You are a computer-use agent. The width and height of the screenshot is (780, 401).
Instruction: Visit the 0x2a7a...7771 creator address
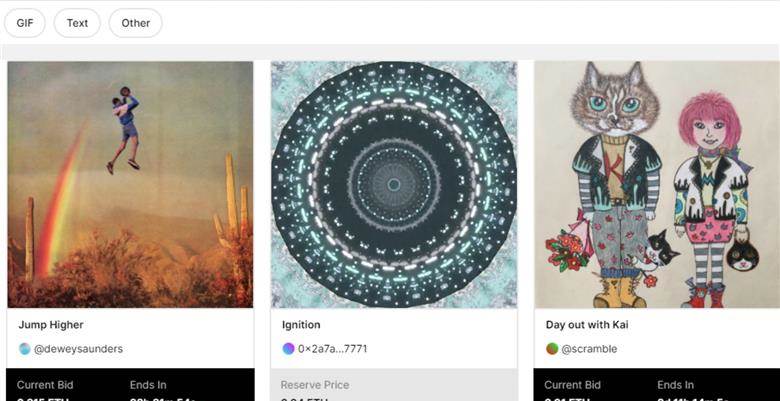(x=332, y=349)
